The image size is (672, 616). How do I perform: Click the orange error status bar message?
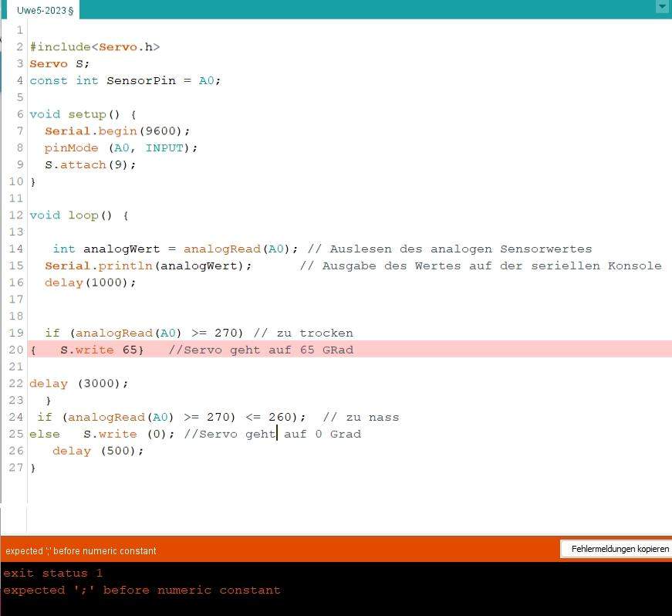coord(81,551)
